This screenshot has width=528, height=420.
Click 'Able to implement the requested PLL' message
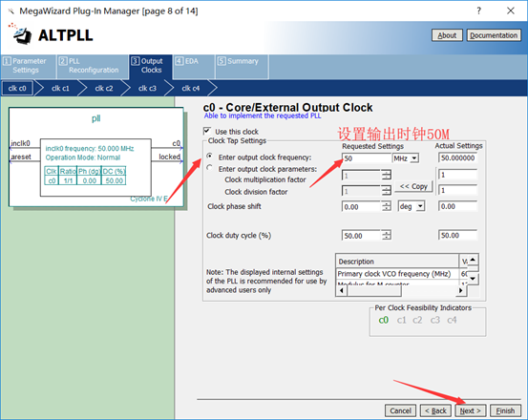(x=263, y=115)
